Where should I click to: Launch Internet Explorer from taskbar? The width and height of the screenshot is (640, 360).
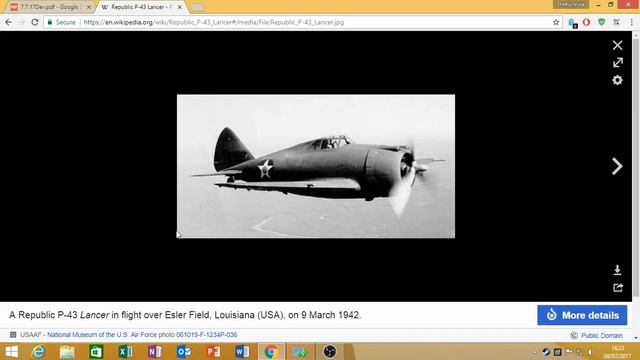click(39, 351)
